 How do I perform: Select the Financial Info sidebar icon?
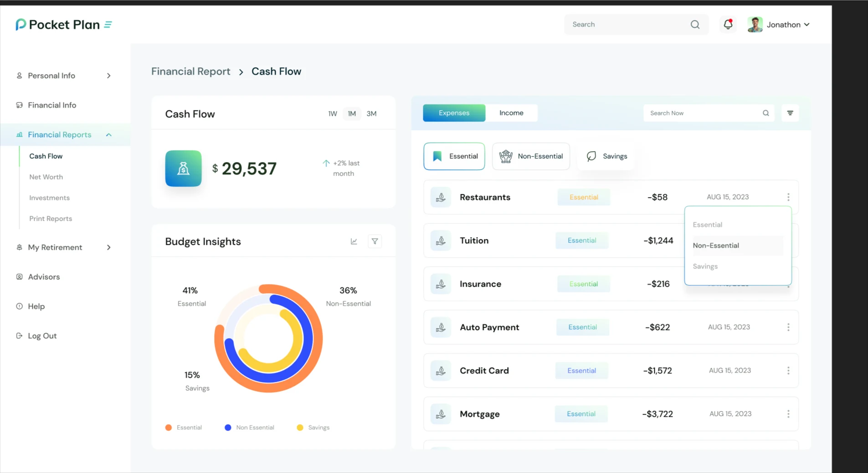tap(19, 105)
